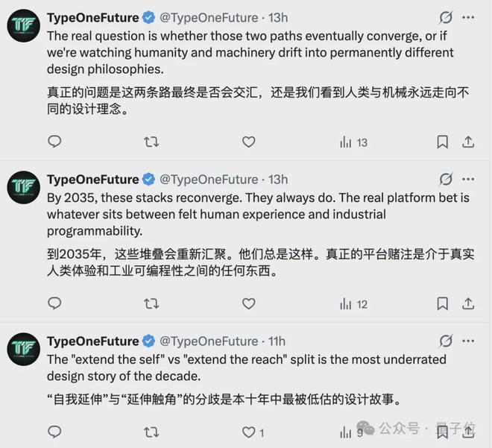Reply to the tweet about paths converging
The width and height of the screenshot is (492, 448).
pyautogui.click(x=54, y=142)
